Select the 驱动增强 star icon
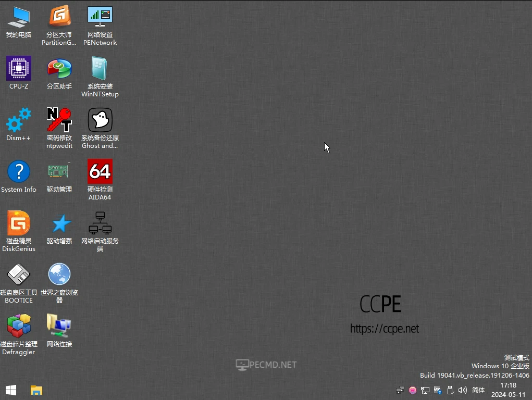Screen dimensions: 532x400 (59, 228)
